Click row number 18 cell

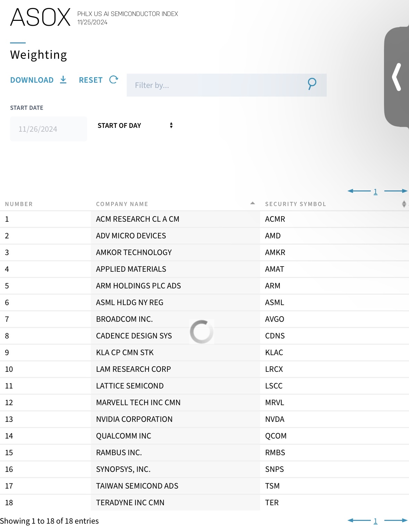[x=45, y=502]
